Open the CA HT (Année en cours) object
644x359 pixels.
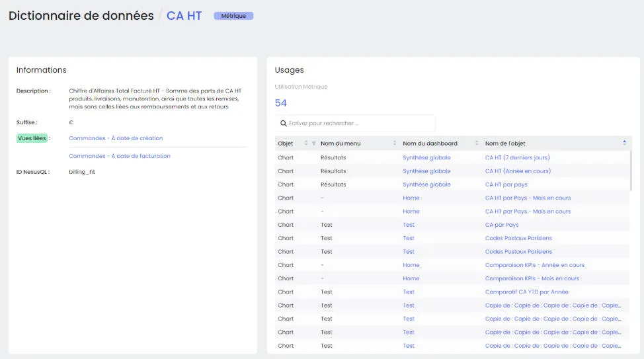[518, 171]
